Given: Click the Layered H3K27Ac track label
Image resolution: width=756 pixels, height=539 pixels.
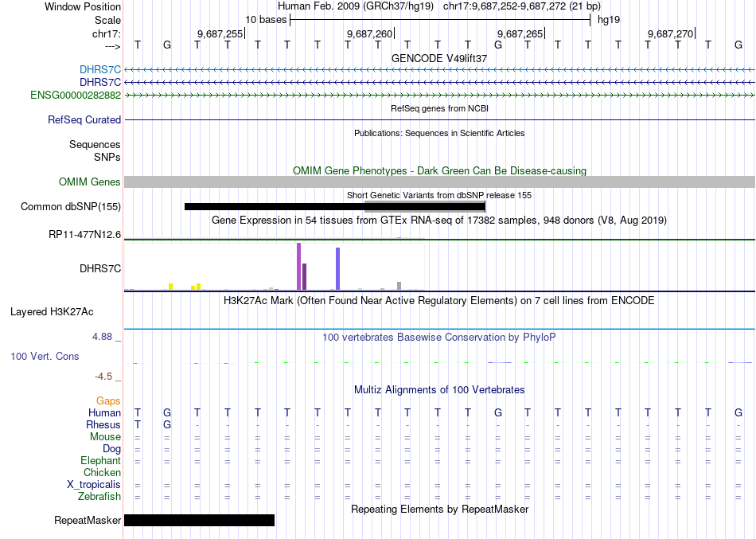Looking at the screenshot, I should coord(52,312).
